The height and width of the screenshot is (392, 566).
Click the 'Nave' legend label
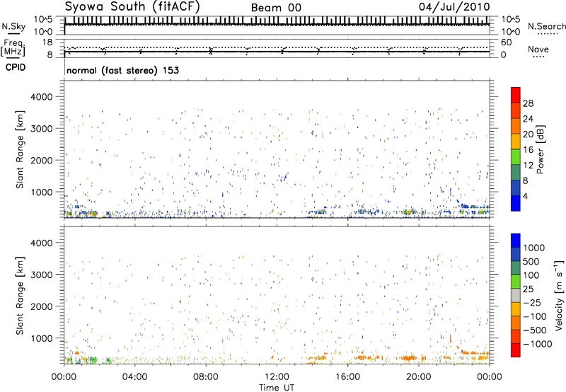[x=538, y=49]
